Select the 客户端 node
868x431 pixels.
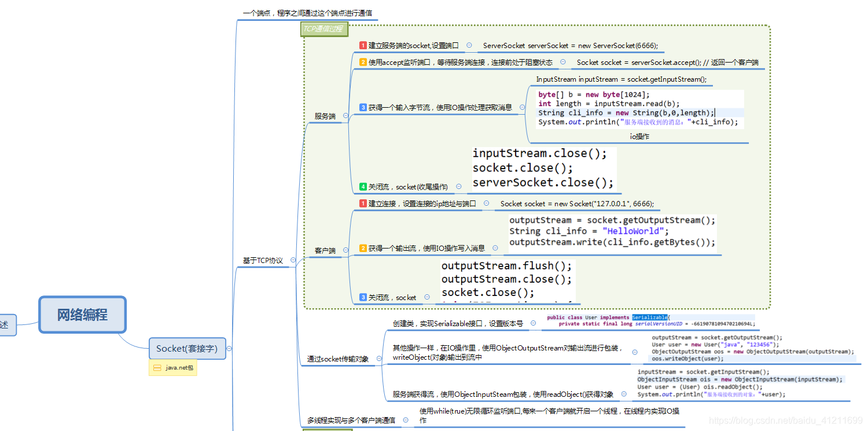point(325,251)
